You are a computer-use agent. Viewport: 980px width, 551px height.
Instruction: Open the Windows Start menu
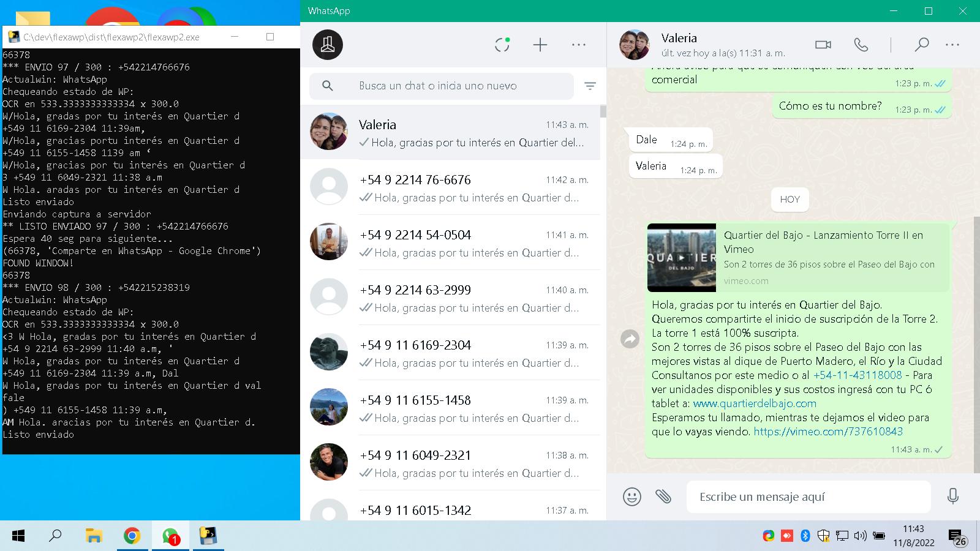pyautogui.click(x=18, y=536)
